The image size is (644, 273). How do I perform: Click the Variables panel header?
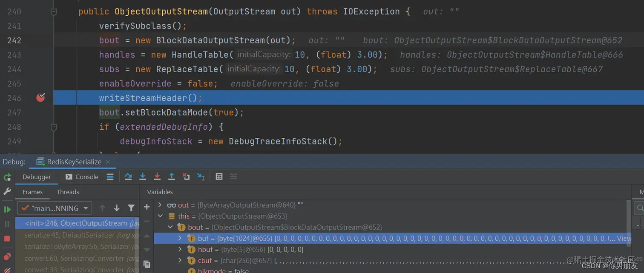pos(160,192)
